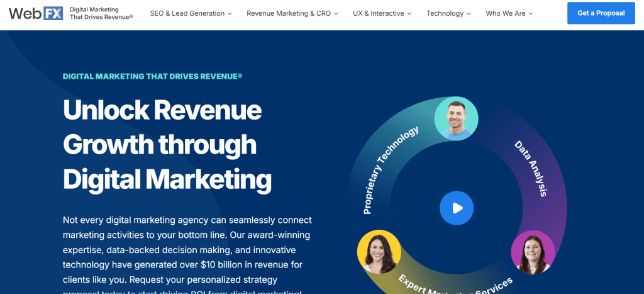Play the video in the circle graphic

pyautogui.click(x=457, y=208)
